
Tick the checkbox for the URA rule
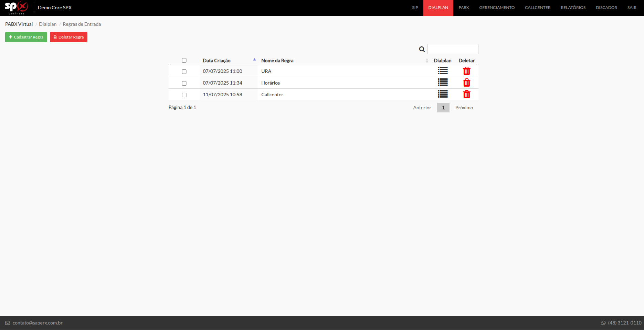click(184, 71)
